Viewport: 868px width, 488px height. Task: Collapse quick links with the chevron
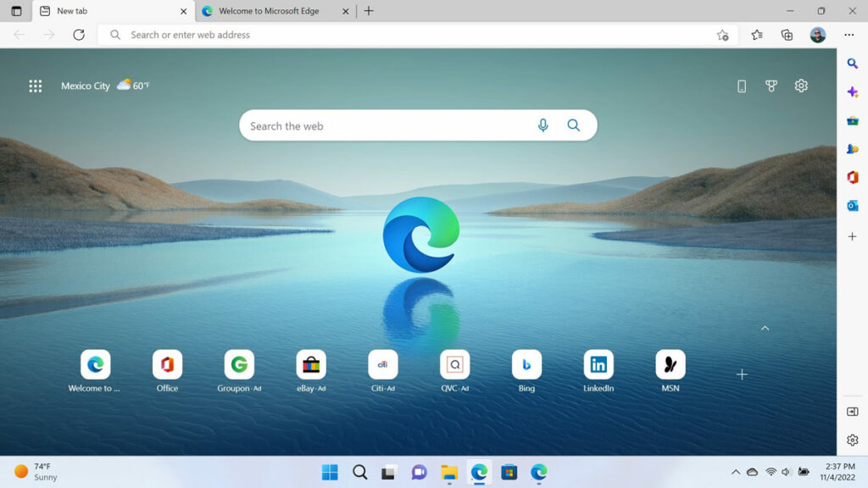point(765,328)
